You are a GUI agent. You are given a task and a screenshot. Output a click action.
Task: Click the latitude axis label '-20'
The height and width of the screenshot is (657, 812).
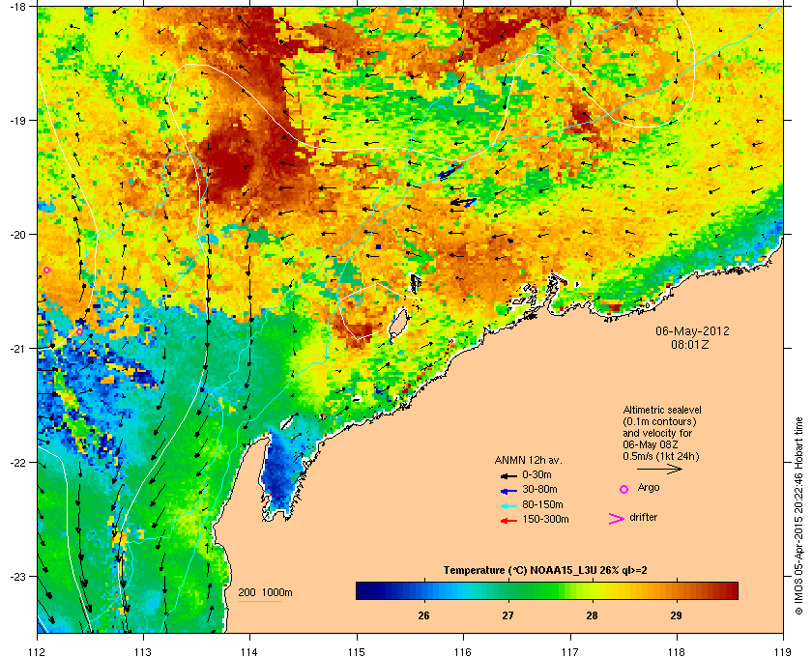17,235
